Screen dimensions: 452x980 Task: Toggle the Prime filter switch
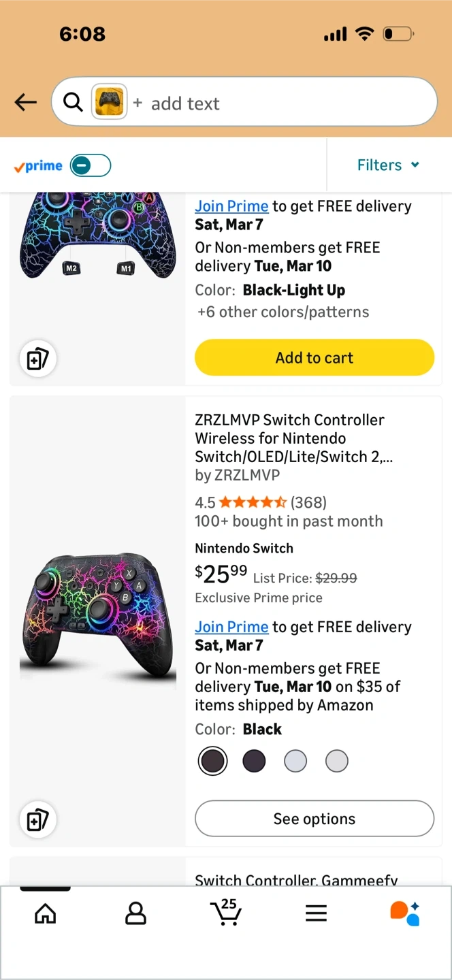click(x=90, y=165)
